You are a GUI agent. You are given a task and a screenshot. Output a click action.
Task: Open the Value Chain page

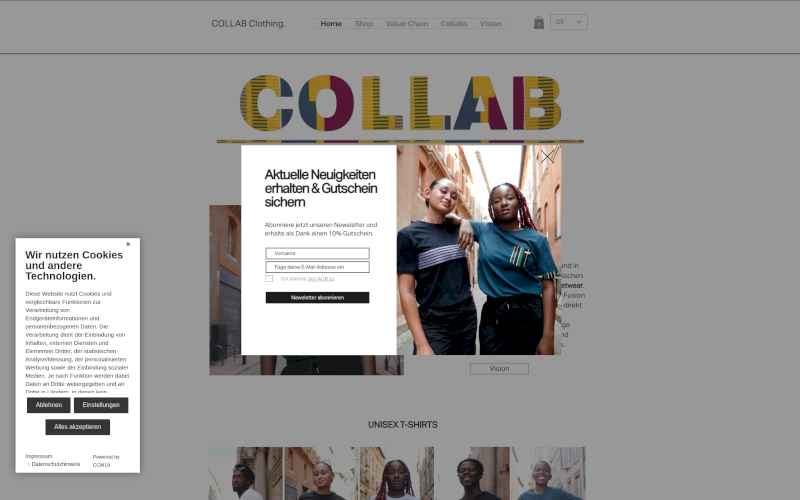click(407, 23)
